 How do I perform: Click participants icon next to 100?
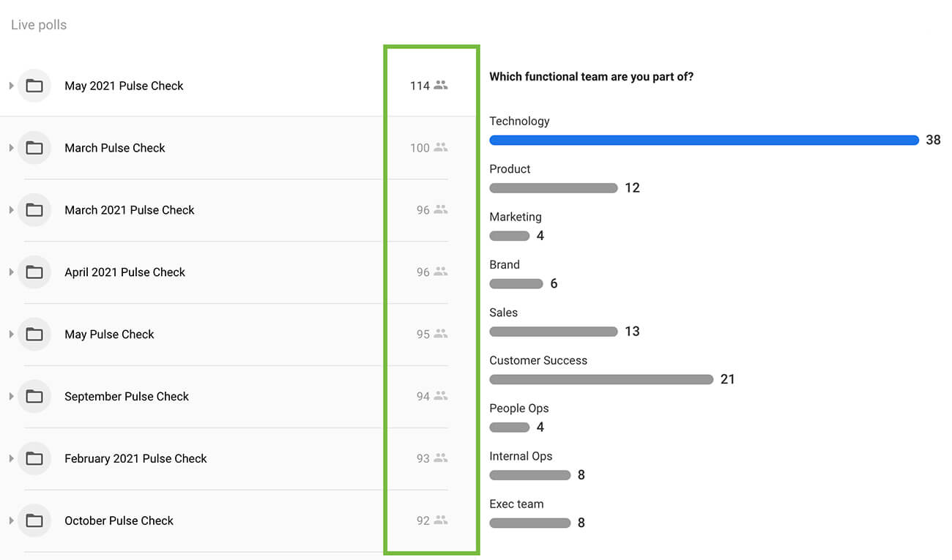[440, 147]
